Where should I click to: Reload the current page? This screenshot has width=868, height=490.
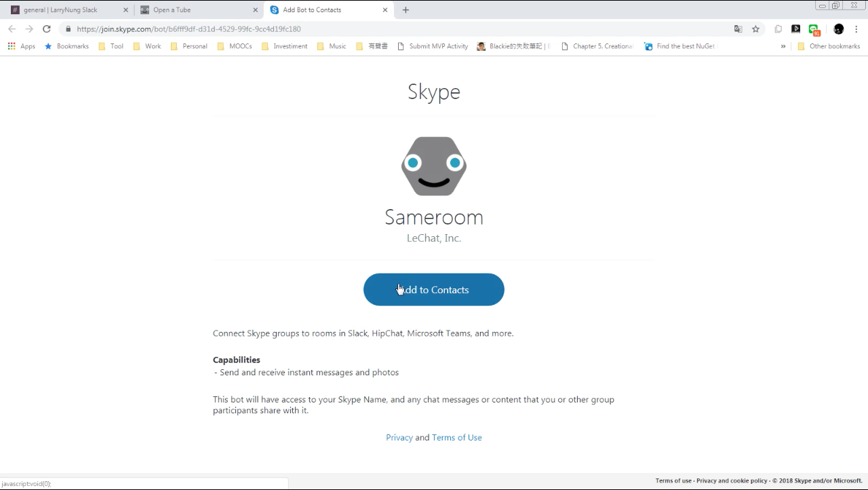pos(47,29)
